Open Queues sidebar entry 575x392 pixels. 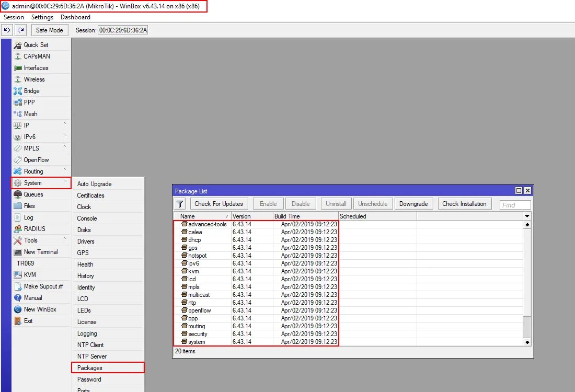[41, 194]
